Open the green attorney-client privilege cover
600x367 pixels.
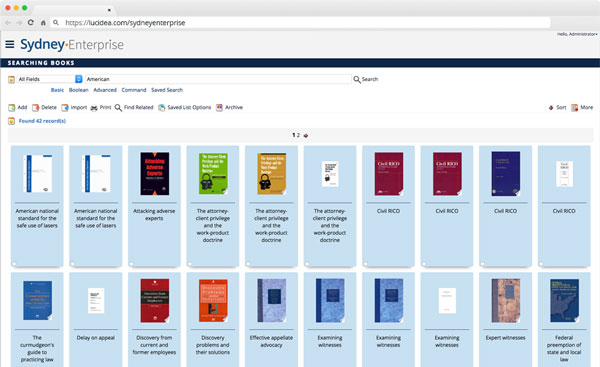213,174
